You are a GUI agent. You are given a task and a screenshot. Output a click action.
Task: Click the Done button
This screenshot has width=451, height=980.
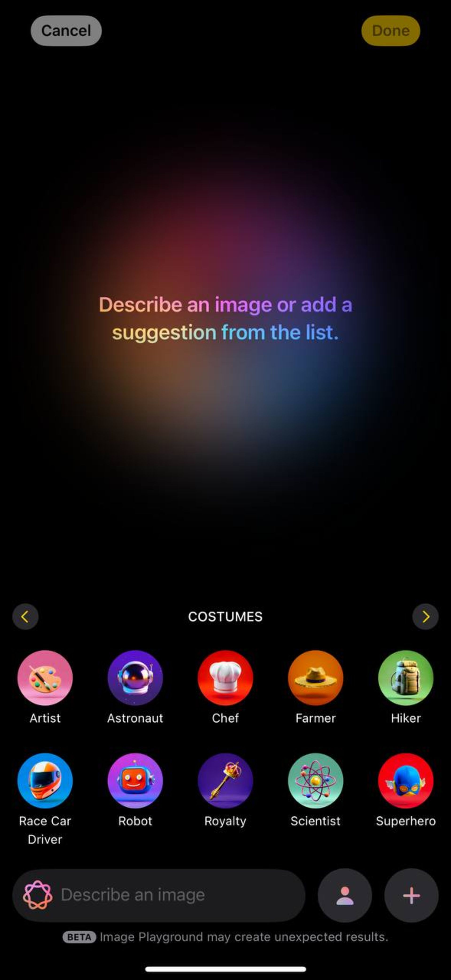tap(390, 31)
